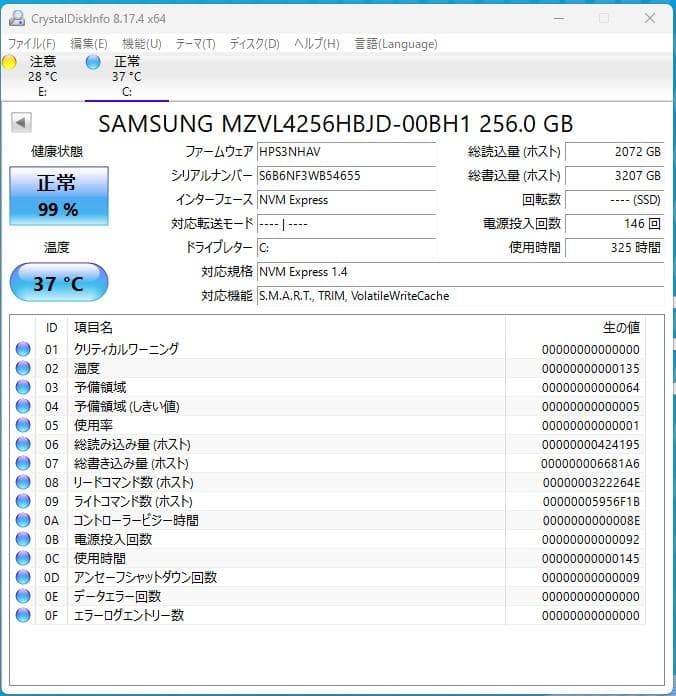Click the 正常 99 % health status button

[59, 196]
